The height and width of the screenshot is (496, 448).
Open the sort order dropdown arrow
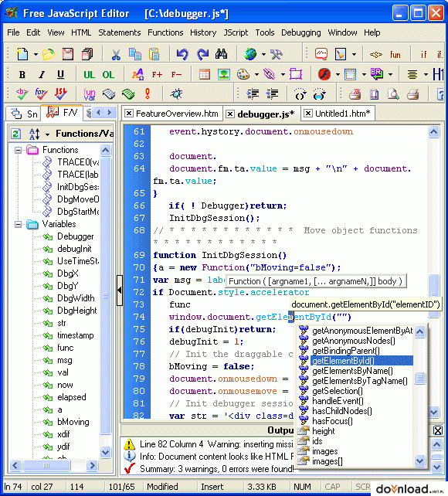coord(47,134)
